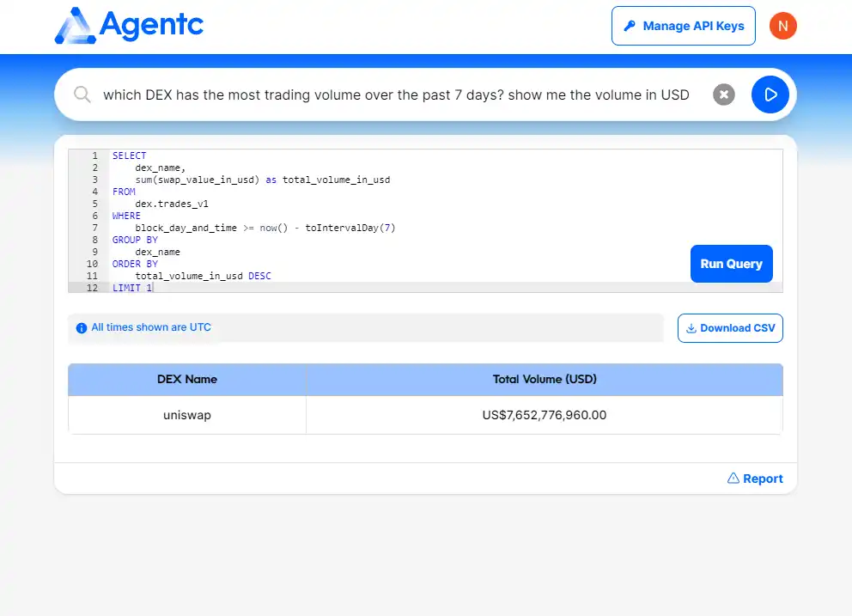Click the dex.trades_v1 table name in the query
The width and height of the screenshot is (852, 616).
(172, 204)
